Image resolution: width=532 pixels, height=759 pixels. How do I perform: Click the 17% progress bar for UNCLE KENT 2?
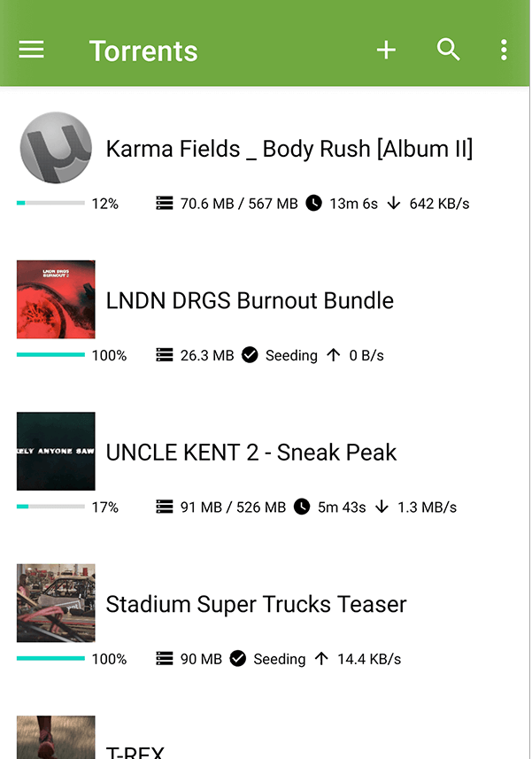click(50, 507)
